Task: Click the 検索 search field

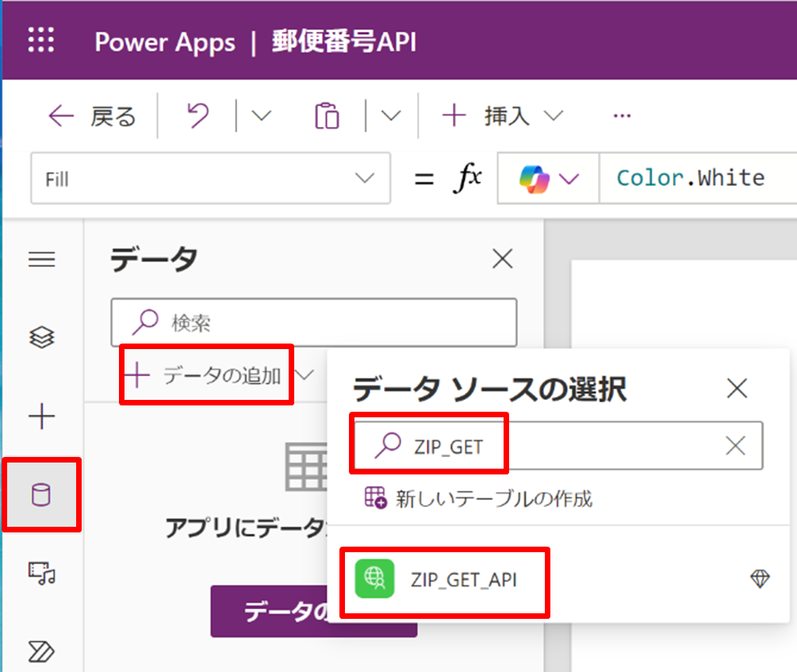Action: [x=313, y=323]
